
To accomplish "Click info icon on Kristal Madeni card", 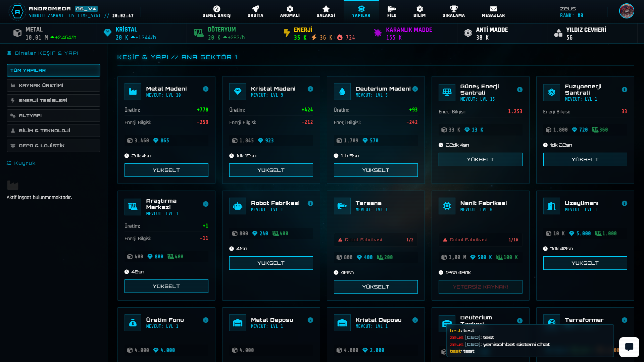I will click(310, 89).
